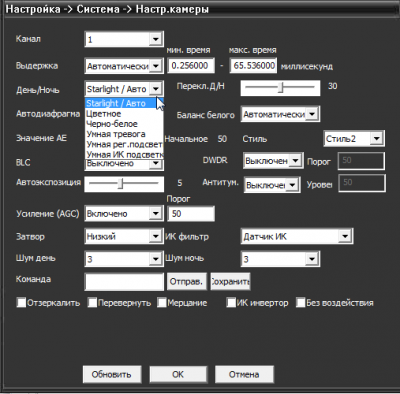Enable the Отзеркалить checkbox
Image resolution: width=400 pixels, height=394 pixels.
(x=21, y=303)
